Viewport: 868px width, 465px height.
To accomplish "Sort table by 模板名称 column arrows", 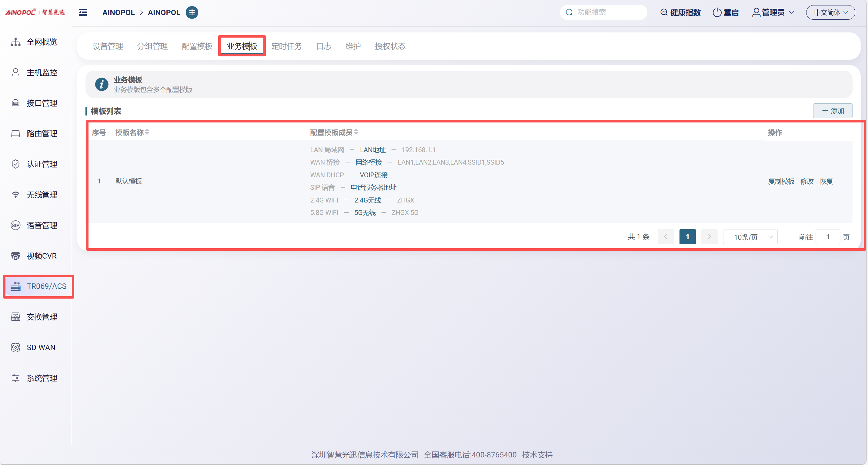I will [x=147, y=132].
